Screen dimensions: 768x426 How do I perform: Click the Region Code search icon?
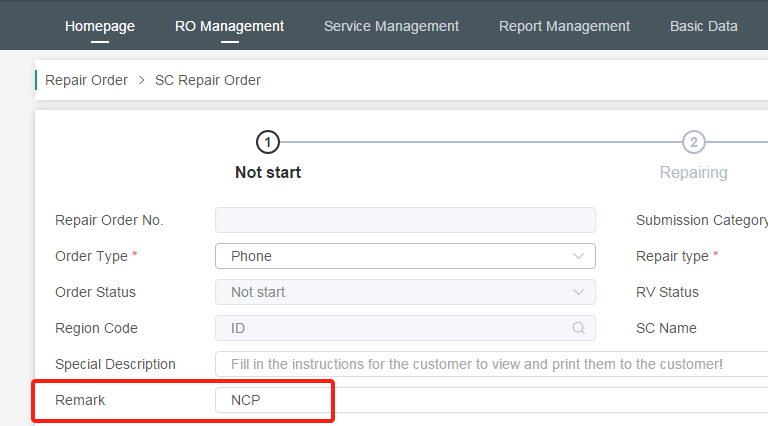[578, 328]
